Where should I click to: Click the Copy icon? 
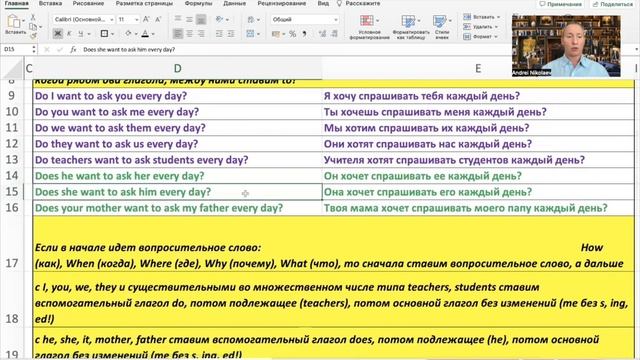pyautogui.click(x=33, y=27)
